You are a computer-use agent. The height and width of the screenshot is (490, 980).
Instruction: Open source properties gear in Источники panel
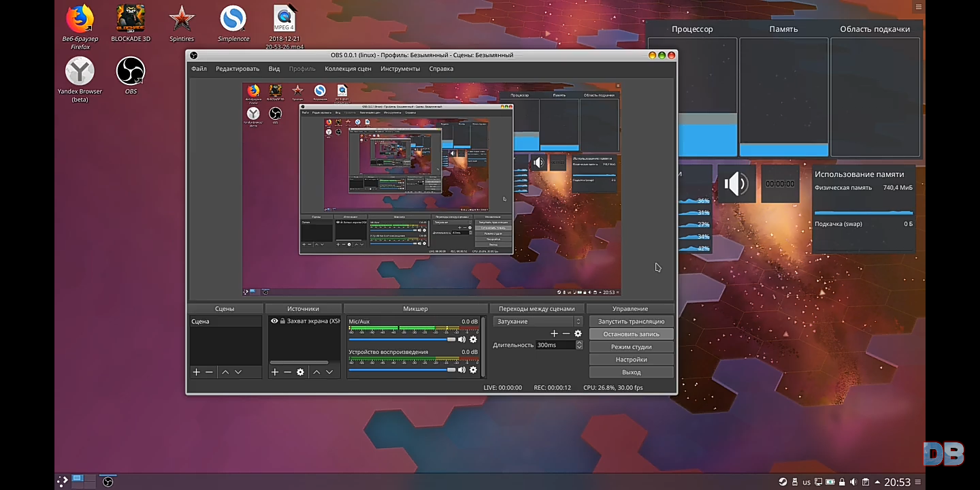click(x=300, y=372)
